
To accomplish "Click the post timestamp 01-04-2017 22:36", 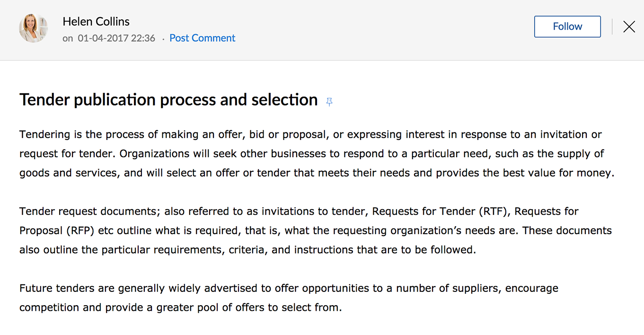I will (x=116, y=38).
